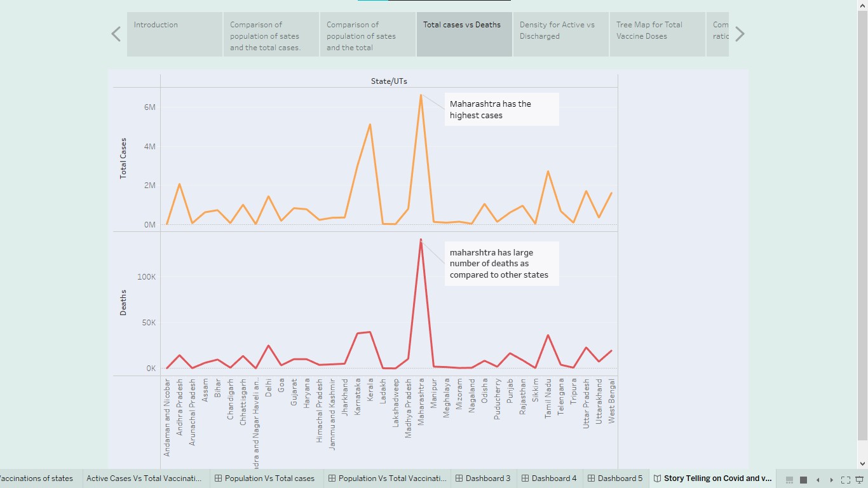The height and width of the screenshot is (488, 868).
Task: Click the previous story point arrow in the toolbar
Action: [818, 478]
